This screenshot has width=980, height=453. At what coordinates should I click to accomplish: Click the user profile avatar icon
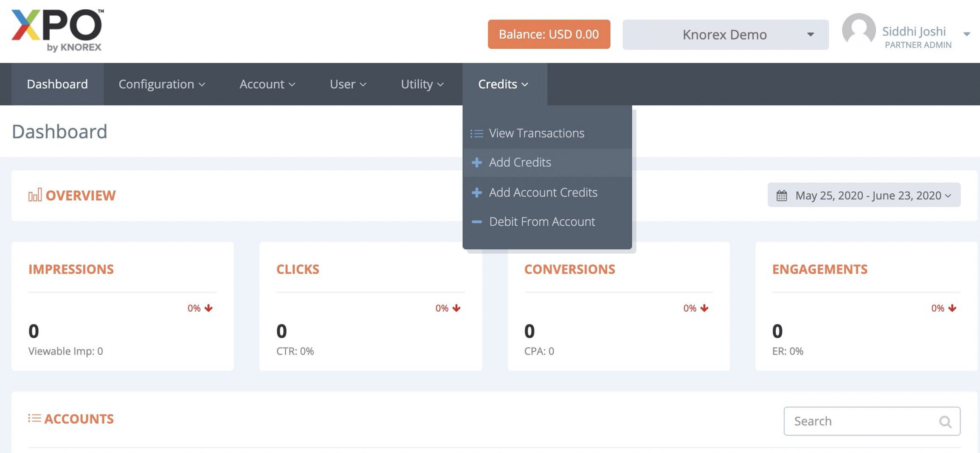point(859,31)
